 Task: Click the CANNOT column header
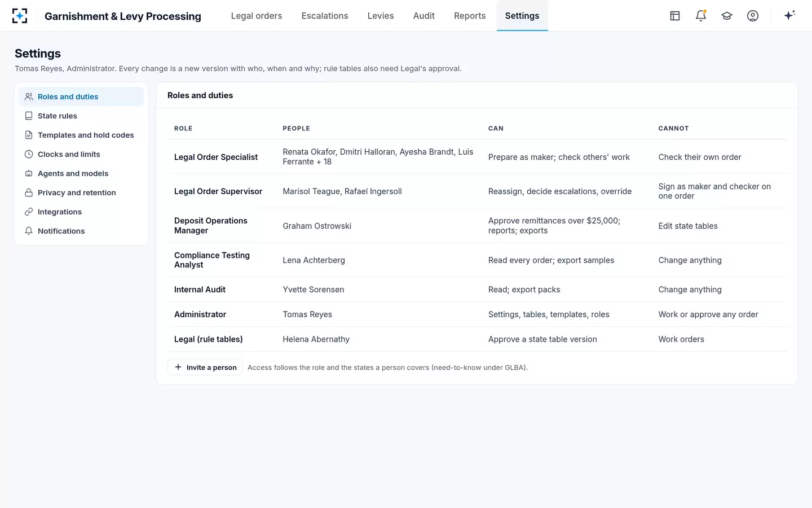click(674, 129)
